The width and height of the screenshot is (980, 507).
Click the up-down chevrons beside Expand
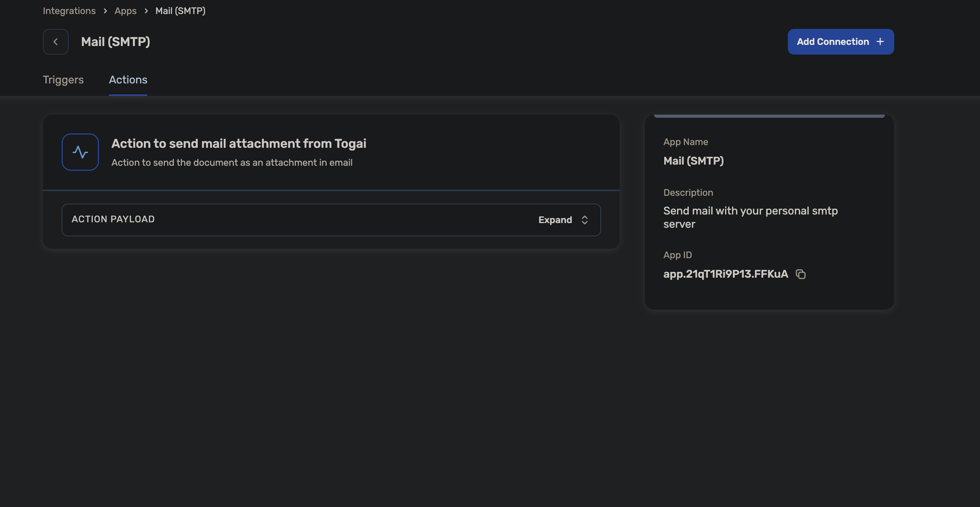(584, 220)
